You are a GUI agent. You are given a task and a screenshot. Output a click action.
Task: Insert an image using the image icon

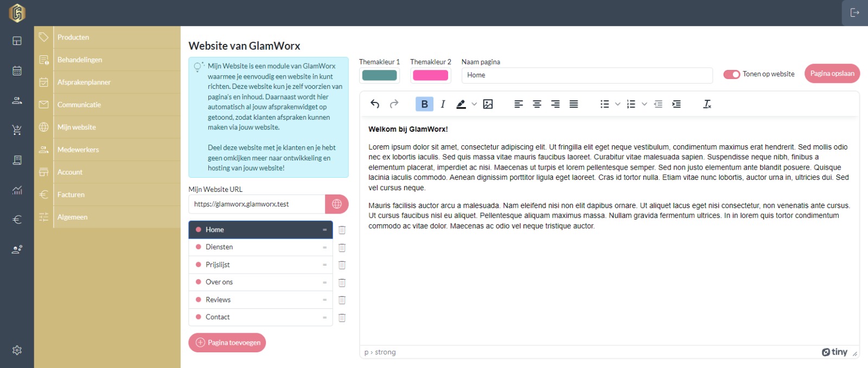click(488, 104)
